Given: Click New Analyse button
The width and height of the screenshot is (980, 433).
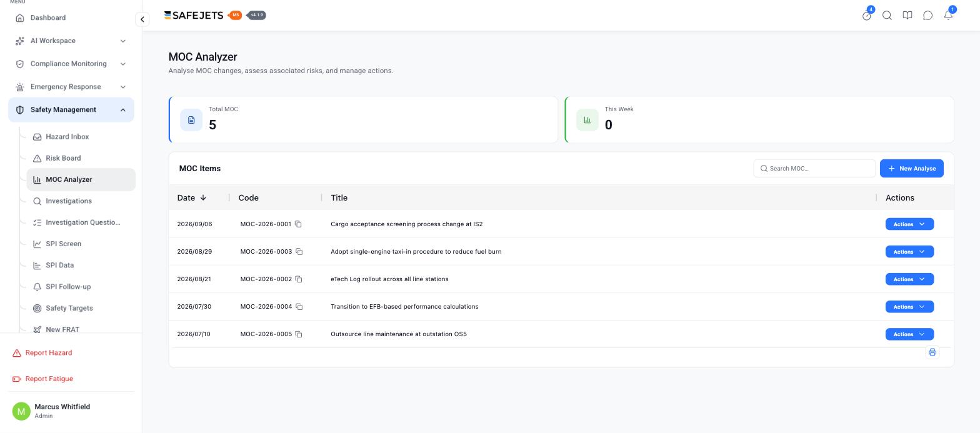Looking at the screenshot, I should click(912, 169).
